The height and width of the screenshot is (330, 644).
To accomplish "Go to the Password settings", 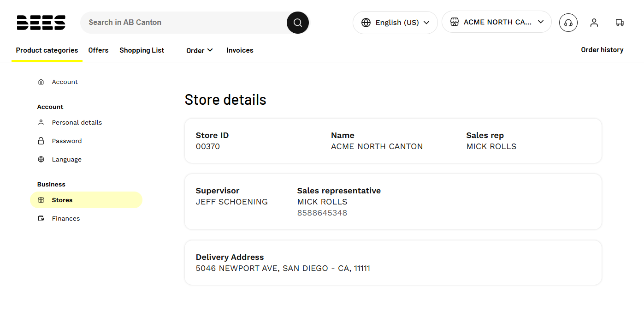I will point(67,141).
